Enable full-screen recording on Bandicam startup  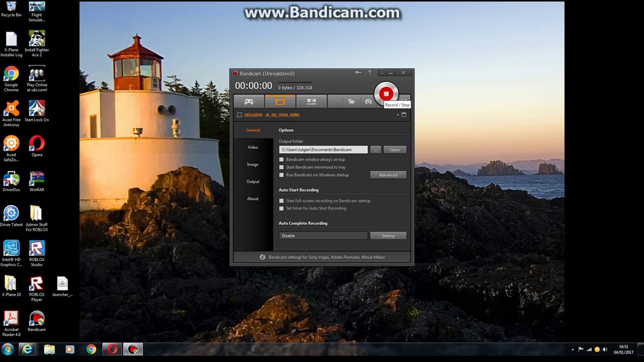[x=281, y=201]
